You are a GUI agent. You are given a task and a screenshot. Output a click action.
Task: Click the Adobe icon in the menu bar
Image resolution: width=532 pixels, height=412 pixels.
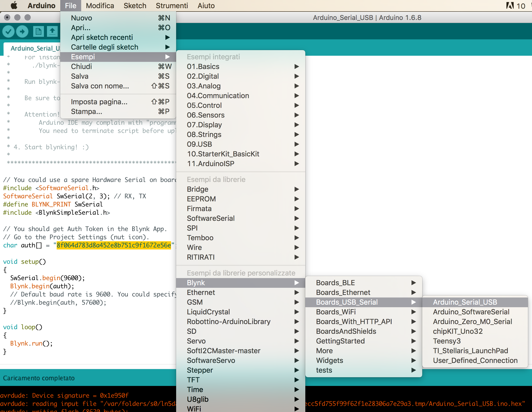point(510,6)
